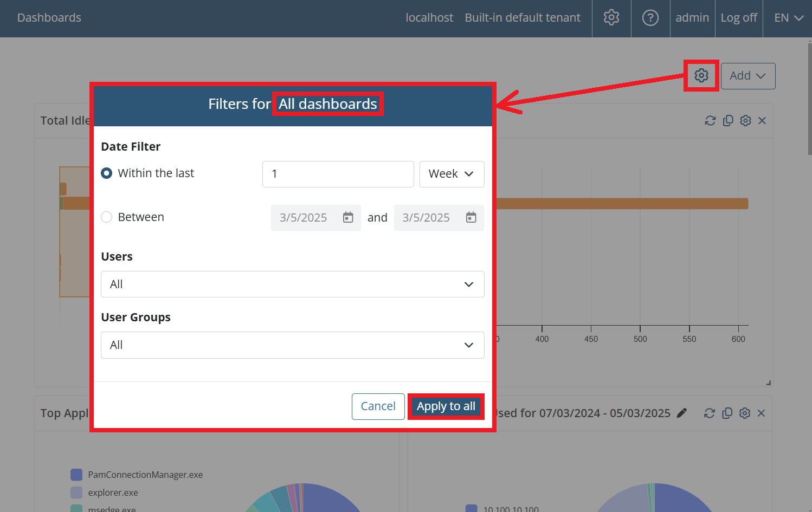Select the 'Between' date radio option
The height and width of the screenshot is (512, 812).
click(x=107, y=217)
